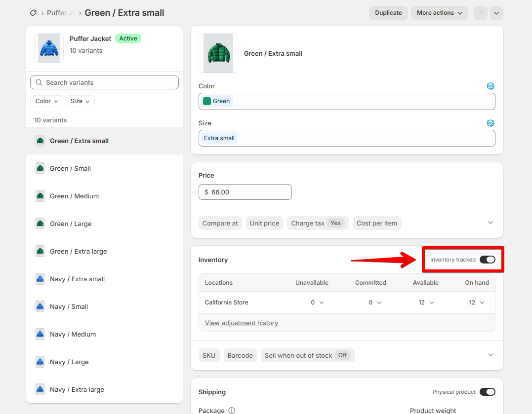Select the Green / Small variant
The image size is (532, 414).
[x=105, y=169]
